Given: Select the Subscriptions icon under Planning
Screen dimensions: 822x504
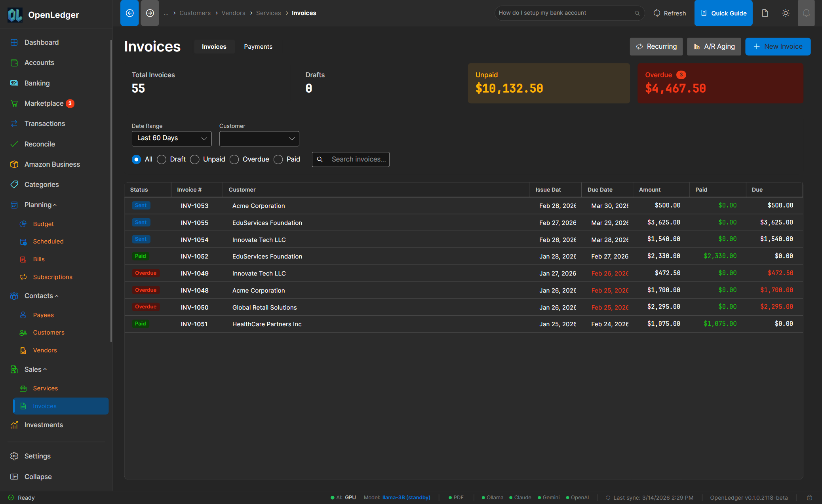Looking at the screenshot, I should (x=23, y=277).
